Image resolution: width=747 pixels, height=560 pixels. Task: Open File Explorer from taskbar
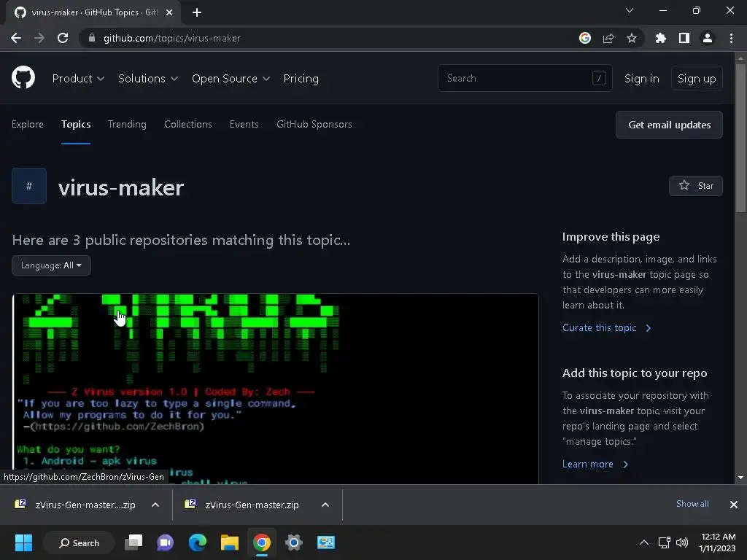(x=229, y=542)
